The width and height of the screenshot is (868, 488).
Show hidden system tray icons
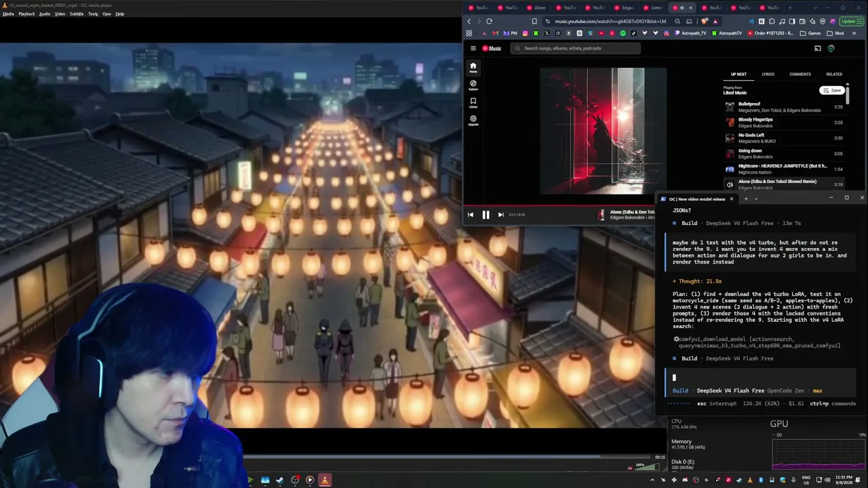pyautogui.click(x=652, y=480)
